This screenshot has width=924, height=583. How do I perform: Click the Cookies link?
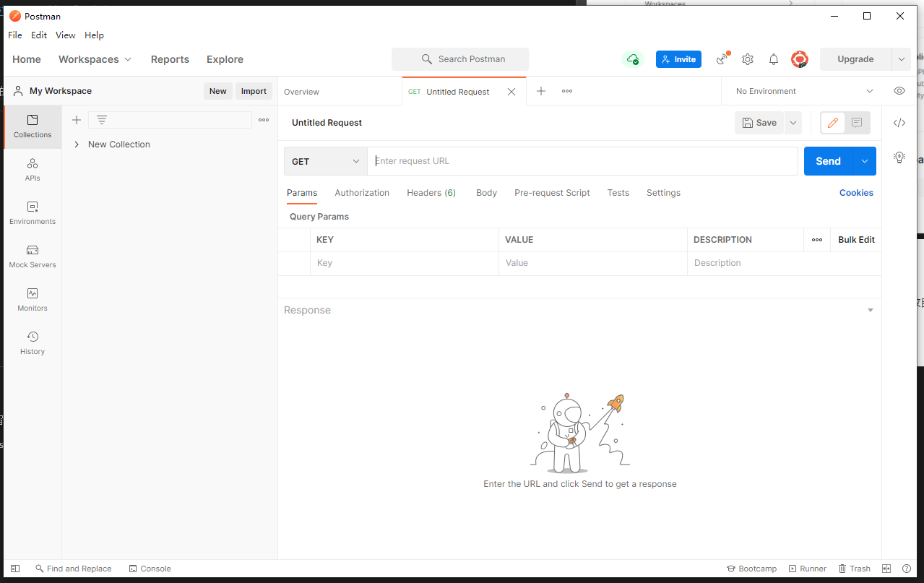click(x=856, y=193)
